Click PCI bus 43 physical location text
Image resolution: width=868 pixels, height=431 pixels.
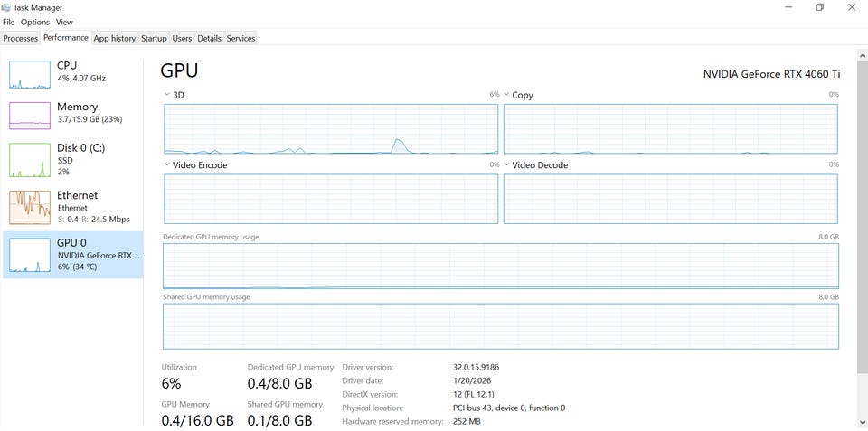point(509,408)
